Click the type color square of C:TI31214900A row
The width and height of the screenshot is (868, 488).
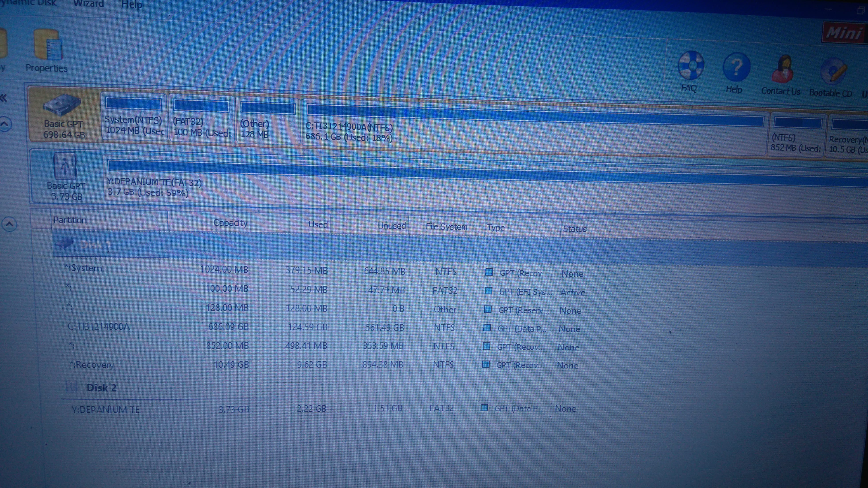coord(487,327)
